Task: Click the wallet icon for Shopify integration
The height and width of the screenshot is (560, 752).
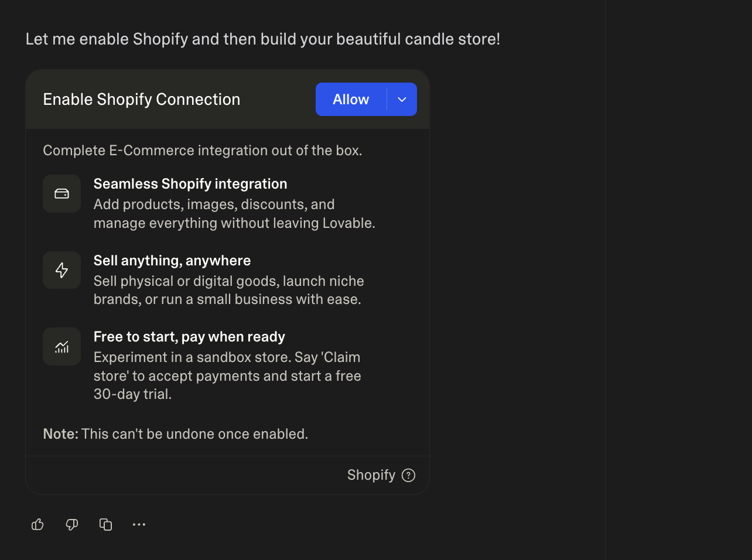Action: [61, 194]
